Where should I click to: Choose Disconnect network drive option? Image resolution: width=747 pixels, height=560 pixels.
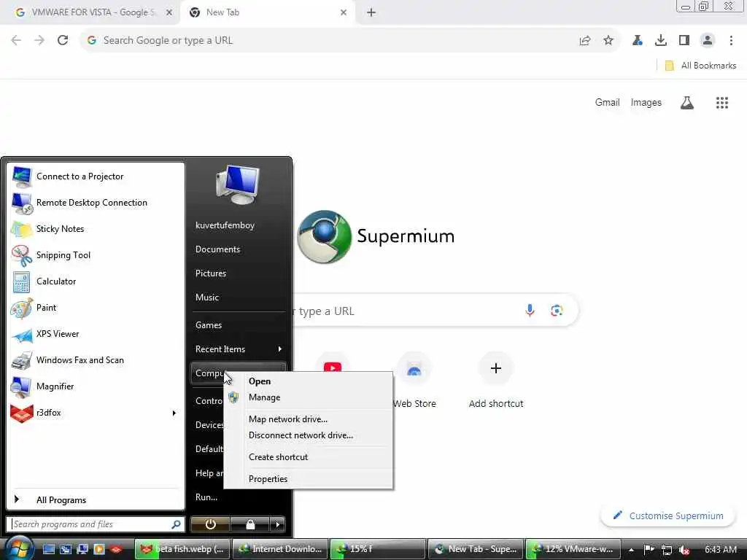click(309, 435)
